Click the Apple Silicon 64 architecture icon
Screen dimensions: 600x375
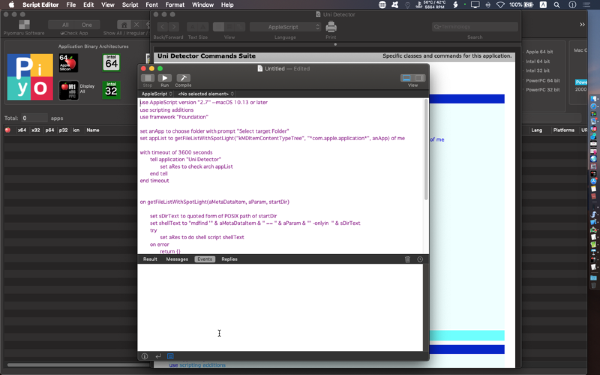68,63
